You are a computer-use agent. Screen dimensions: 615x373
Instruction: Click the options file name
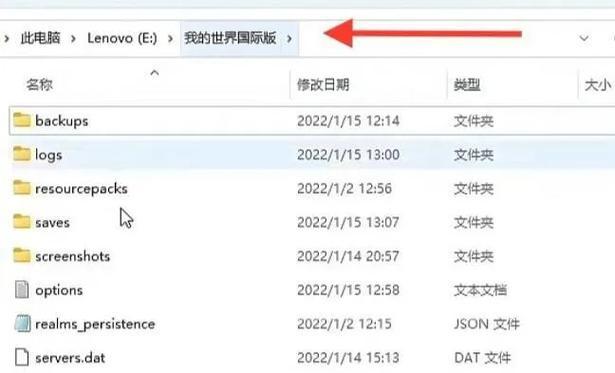click(x=59, y=290)
